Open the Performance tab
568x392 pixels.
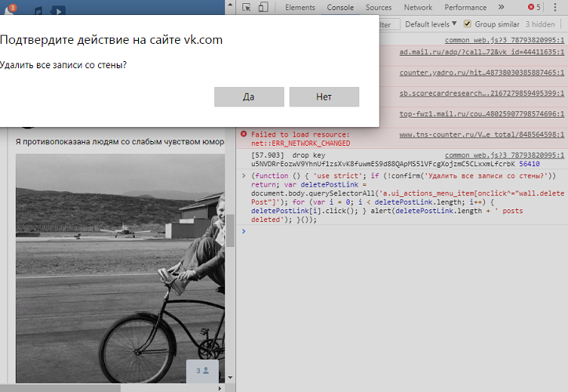(465, 7)
